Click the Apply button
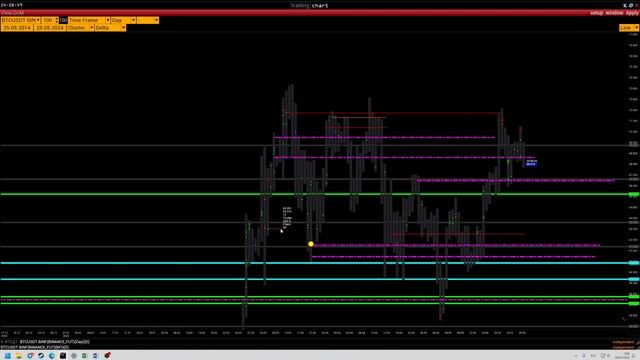Image resolution: width=640 pixels, height=360 pixels. 632,13
